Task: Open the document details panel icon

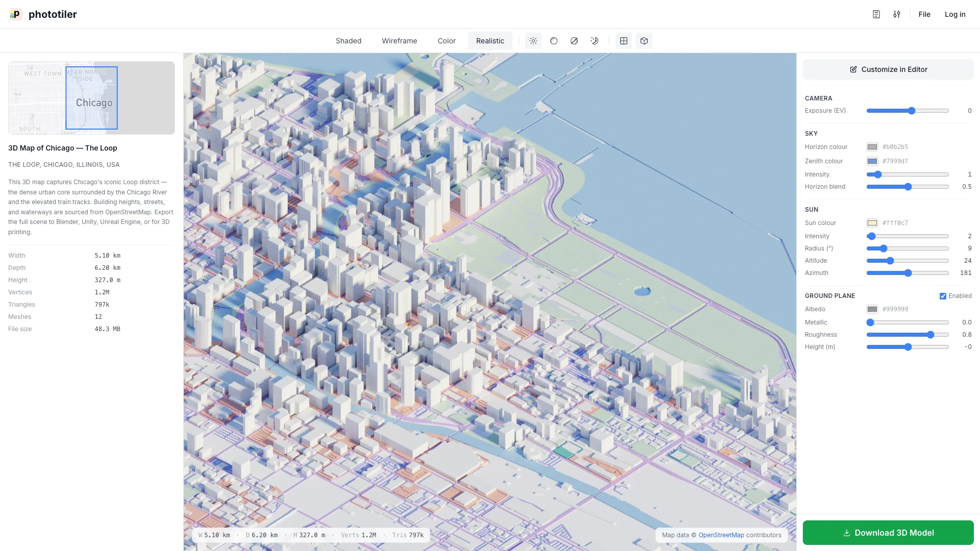Action: tap(876, 14)
